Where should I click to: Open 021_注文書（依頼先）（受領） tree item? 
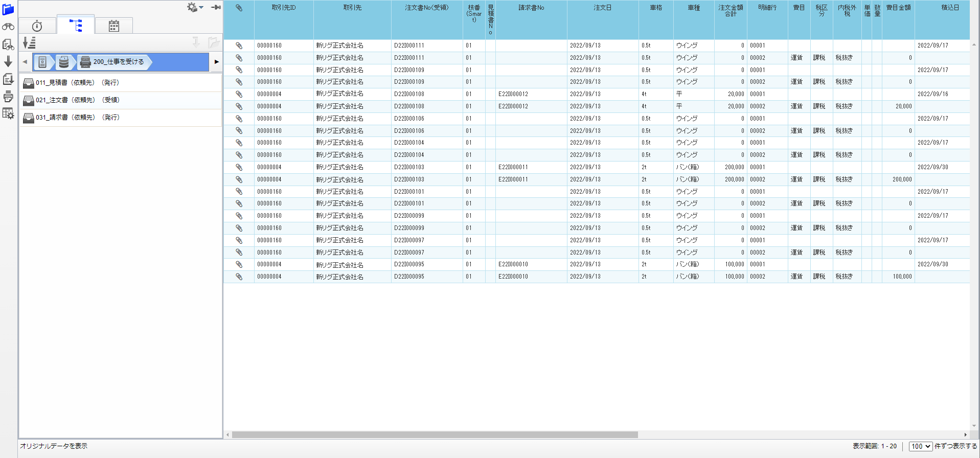click(x=121, y=100)
